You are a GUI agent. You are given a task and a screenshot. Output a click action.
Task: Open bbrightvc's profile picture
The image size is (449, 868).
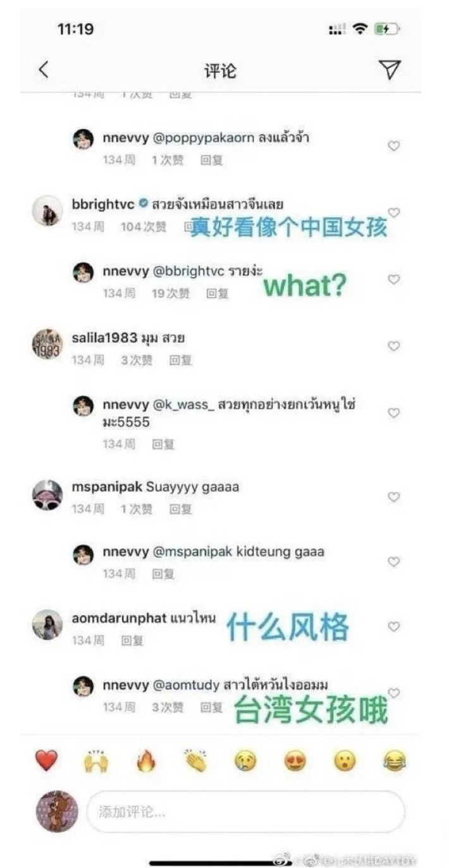47,211
